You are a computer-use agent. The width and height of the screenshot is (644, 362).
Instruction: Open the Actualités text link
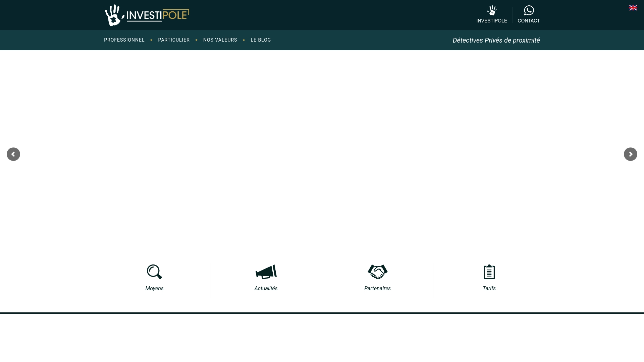pyautogui.click(x=266, y=289)
